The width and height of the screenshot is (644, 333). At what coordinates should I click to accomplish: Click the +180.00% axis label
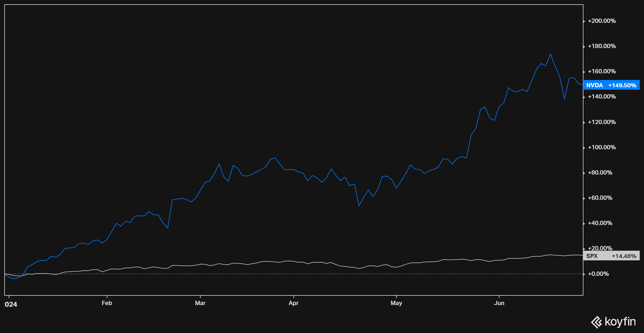tap(602, 46)
